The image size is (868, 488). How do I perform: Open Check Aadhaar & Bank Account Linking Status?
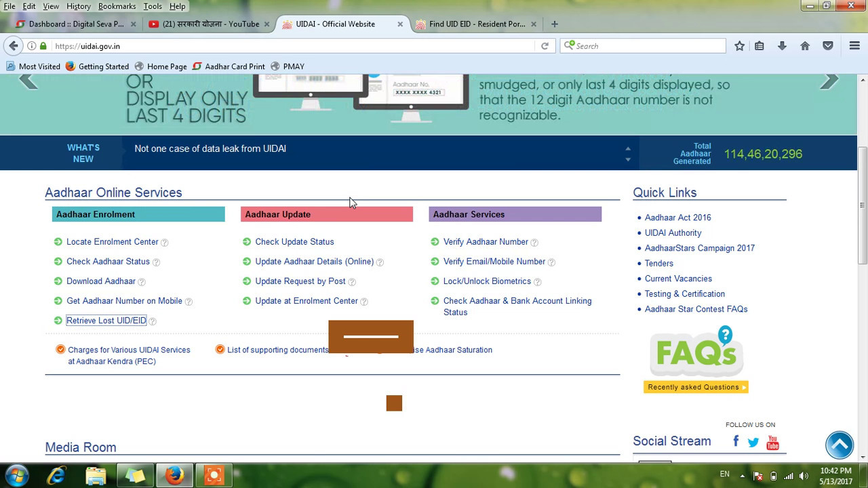point(517,306)
